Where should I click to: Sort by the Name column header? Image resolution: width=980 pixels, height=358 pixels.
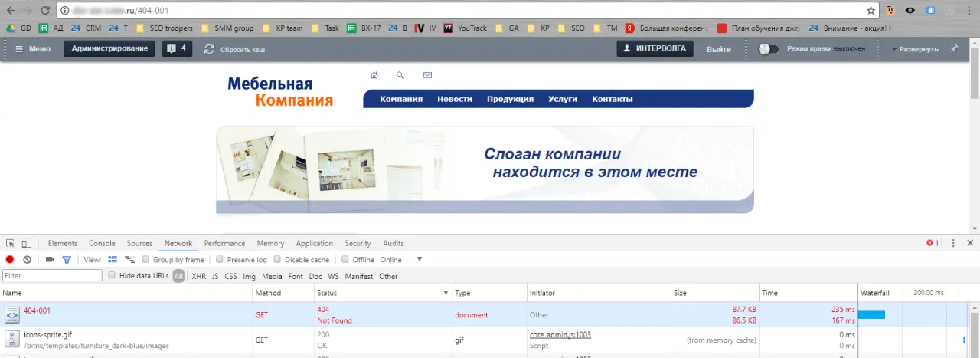tap(126, 293)
